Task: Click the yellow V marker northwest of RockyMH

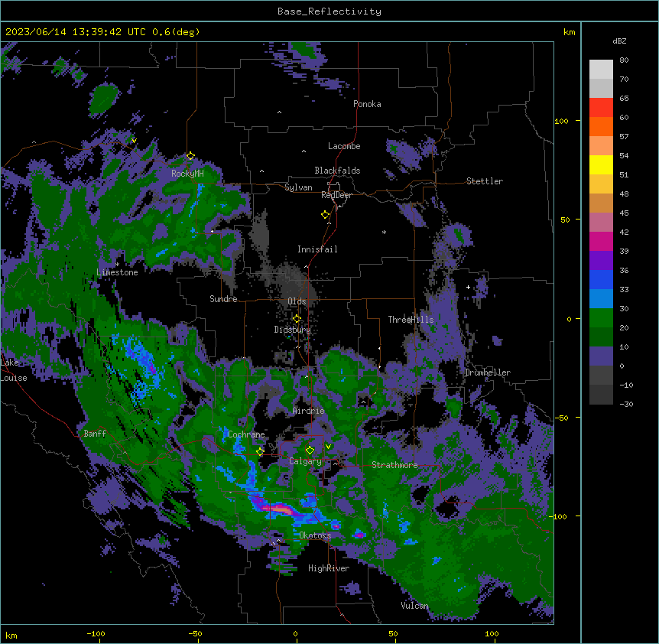Action: (134, 141)
